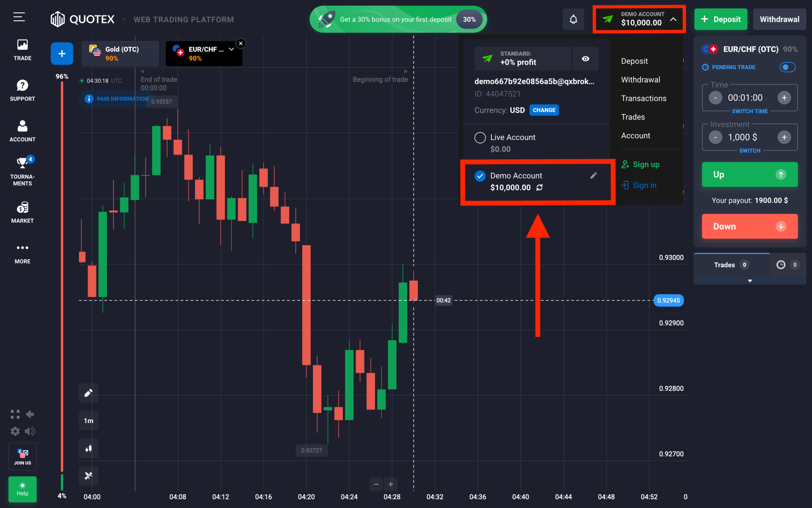Hide balance with the eye icon
This screenshot has width=812, height=508.
(x=585, y=59)
